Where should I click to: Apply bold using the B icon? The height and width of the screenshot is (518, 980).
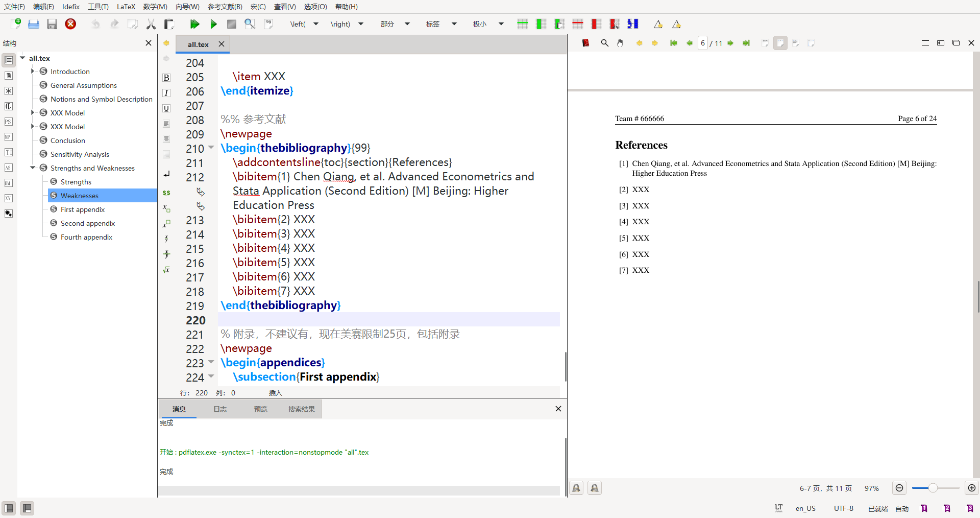point(166,78)
